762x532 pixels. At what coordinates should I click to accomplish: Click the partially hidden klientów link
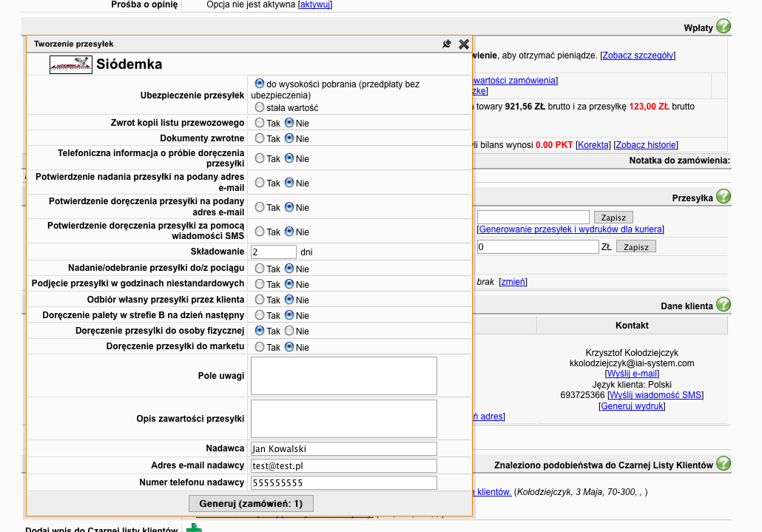click(x=492, y=492)
